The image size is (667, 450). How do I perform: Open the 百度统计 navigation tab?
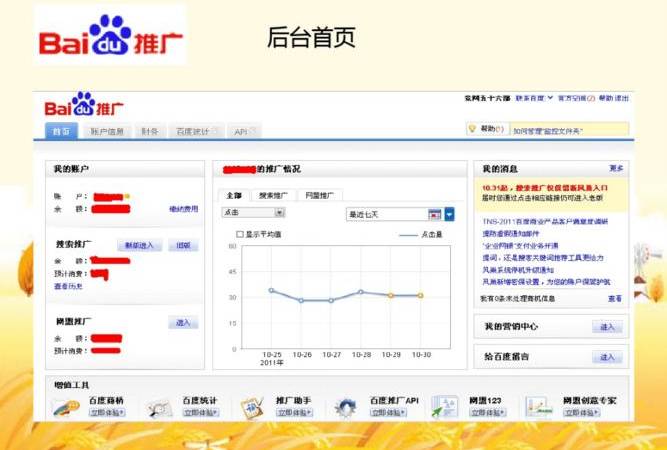[x=196, y=131]
